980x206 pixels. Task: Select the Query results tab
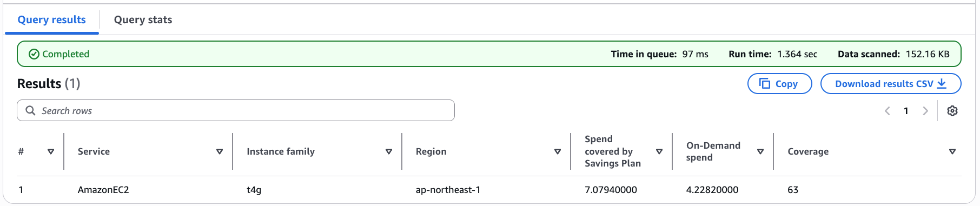click(x=52, y=19)
